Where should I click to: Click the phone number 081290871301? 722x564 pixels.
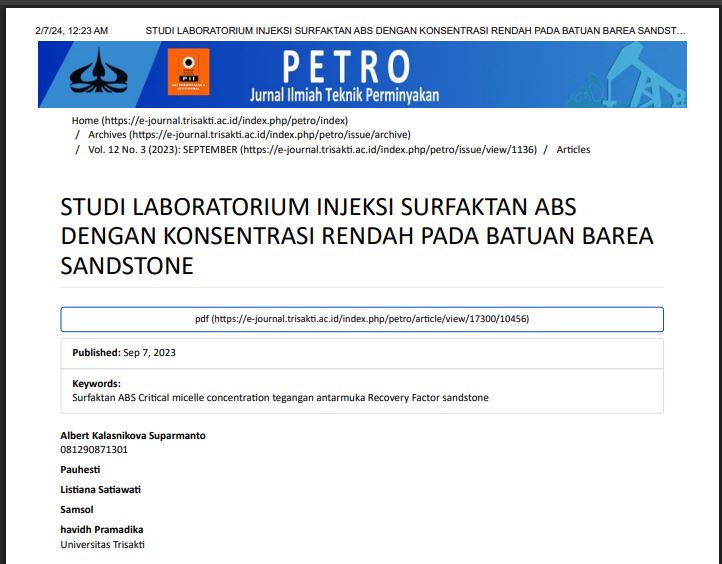point(94,450)
